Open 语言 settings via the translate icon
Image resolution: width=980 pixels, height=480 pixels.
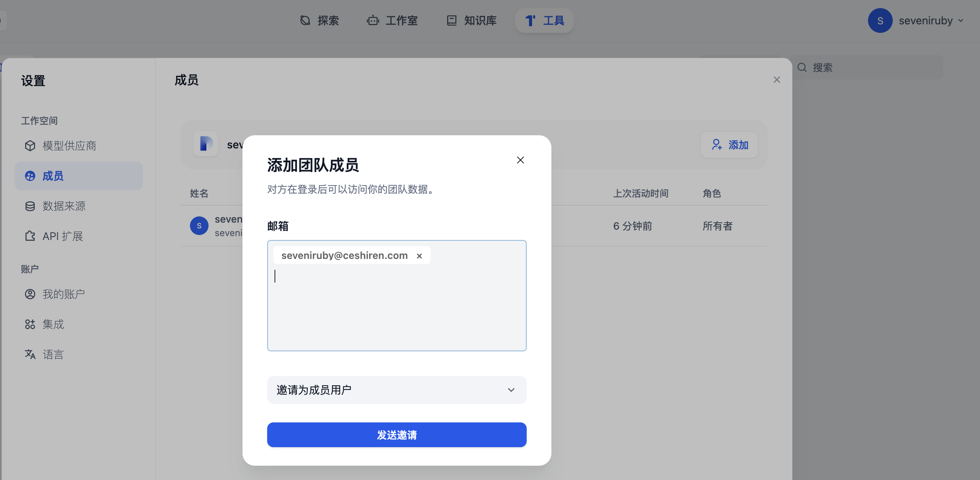click(x=30, y=354)
